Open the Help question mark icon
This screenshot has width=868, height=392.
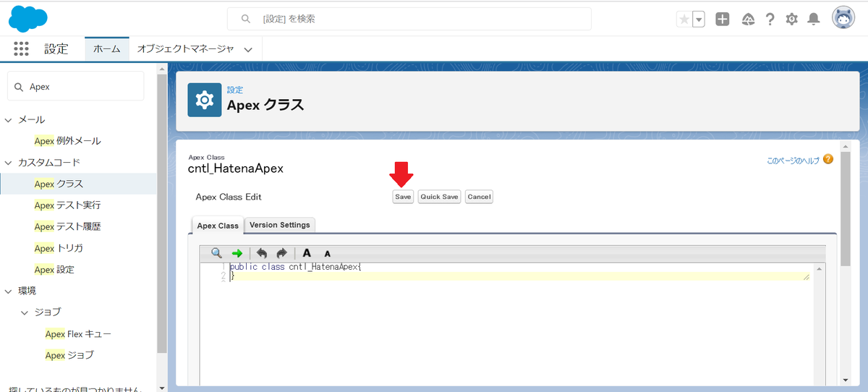pos(770,20)
